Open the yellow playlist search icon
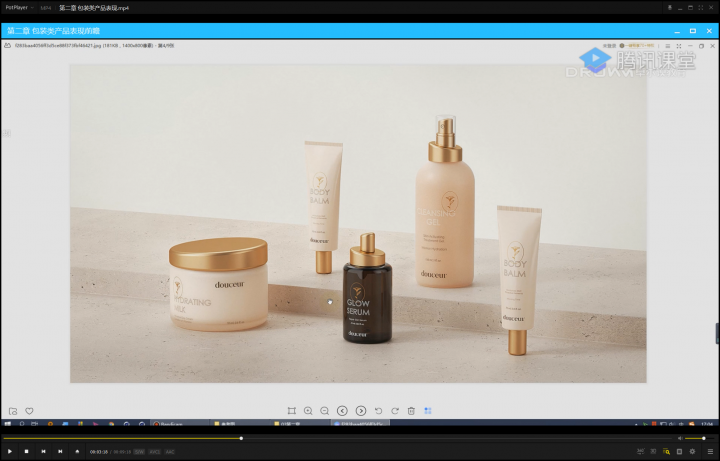The image size is (720, 461). tap(666, 452)
